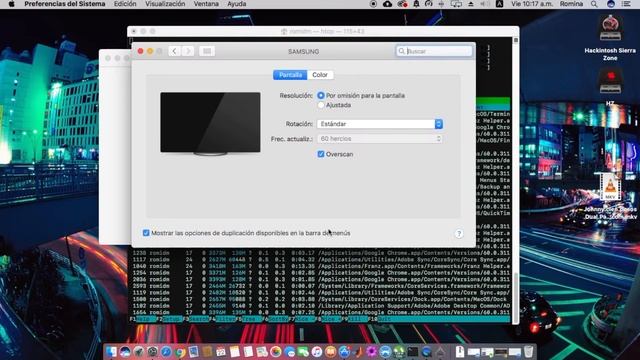This screenshot has width=640, height=360.
Task: Open the Edición menu
Action: (125, 4)
